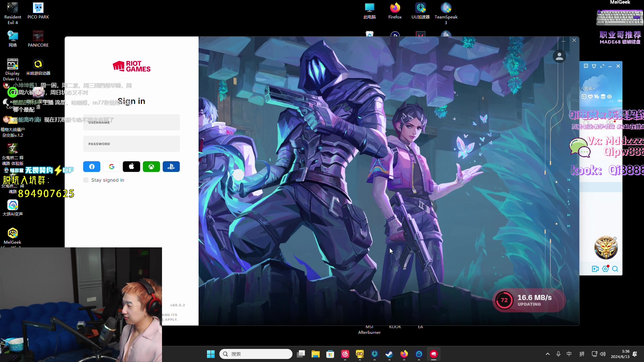Open the TeamSpeak 3 desktop shortcut
This screenshot has width=644, height=362.
click(446, 13)
